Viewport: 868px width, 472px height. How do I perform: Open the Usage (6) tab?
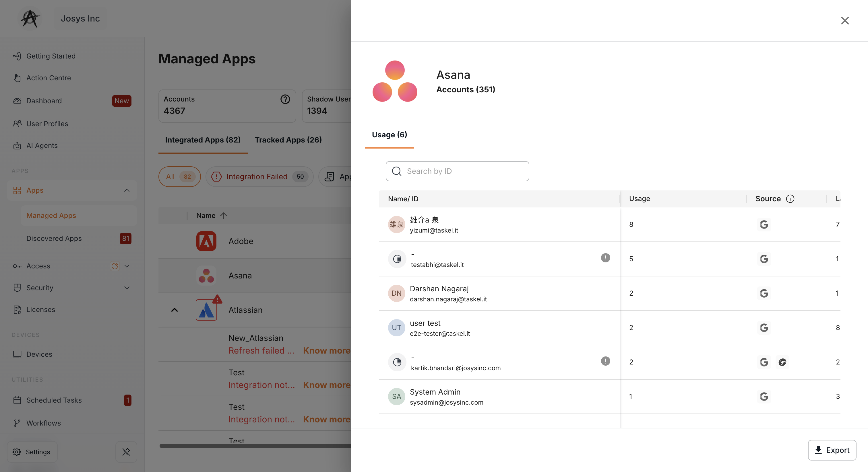pos(389,135)
